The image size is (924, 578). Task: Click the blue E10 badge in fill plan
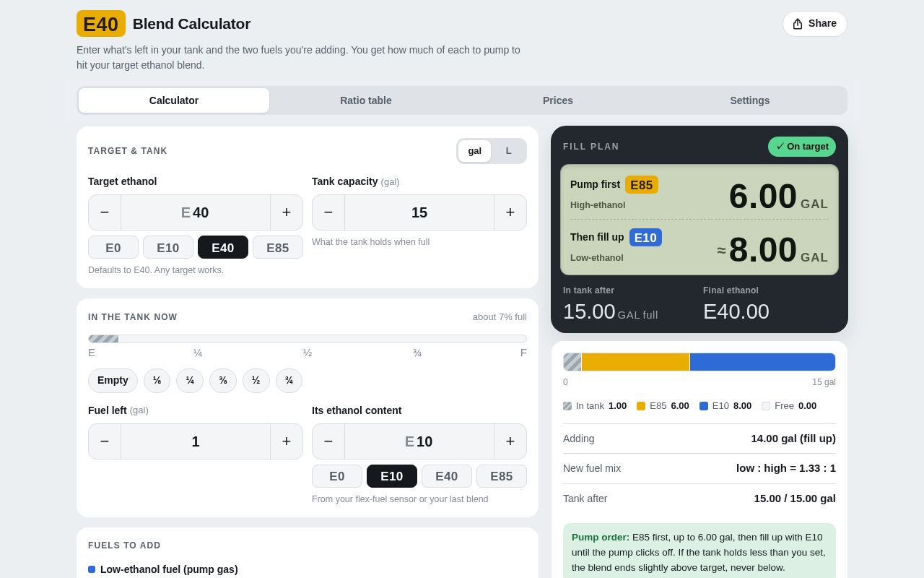[x=645, y=238]
